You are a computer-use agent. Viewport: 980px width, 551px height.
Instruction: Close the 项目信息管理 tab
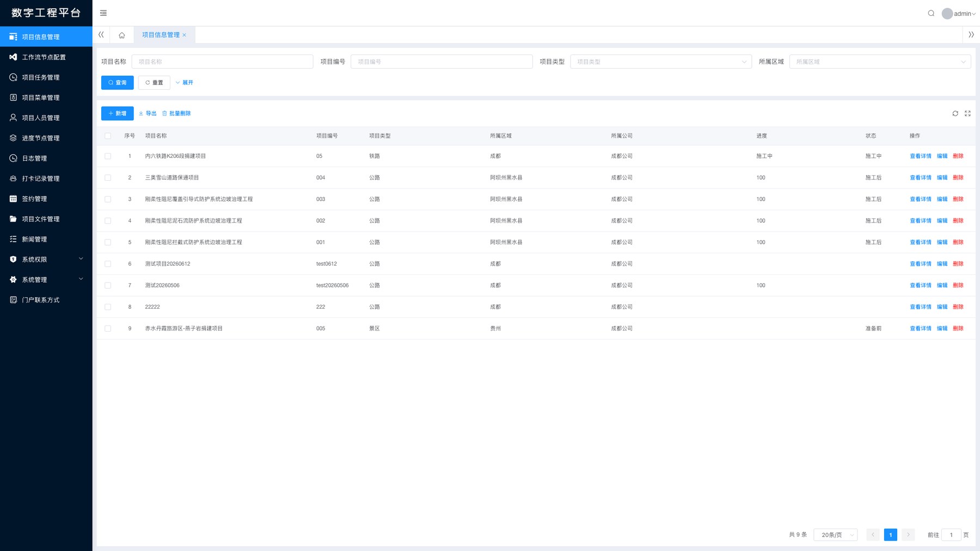185,35
